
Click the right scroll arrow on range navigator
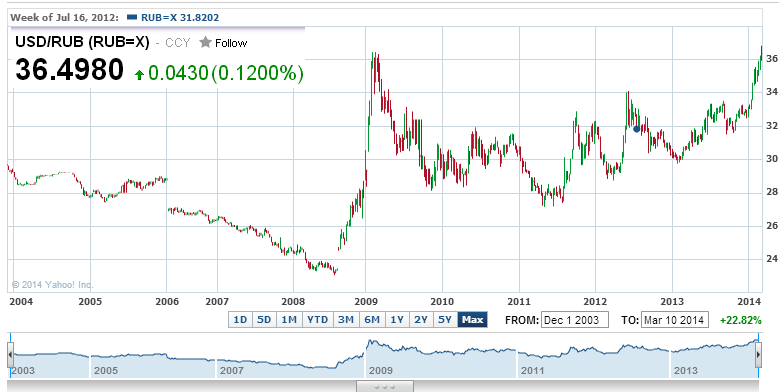pyautogui.click(x=758, y=354)
